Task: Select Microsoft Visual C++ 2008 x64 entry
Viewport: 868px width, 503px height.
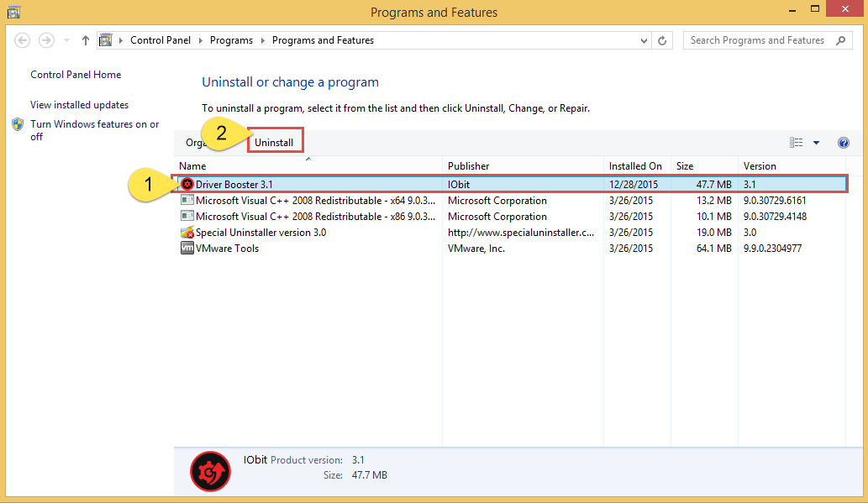Action: point(510,201)
